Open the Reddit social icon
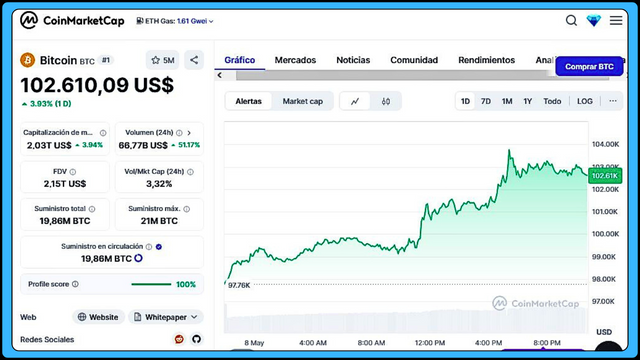This screenshot has width=640, height=360. (x=179, y=339)
